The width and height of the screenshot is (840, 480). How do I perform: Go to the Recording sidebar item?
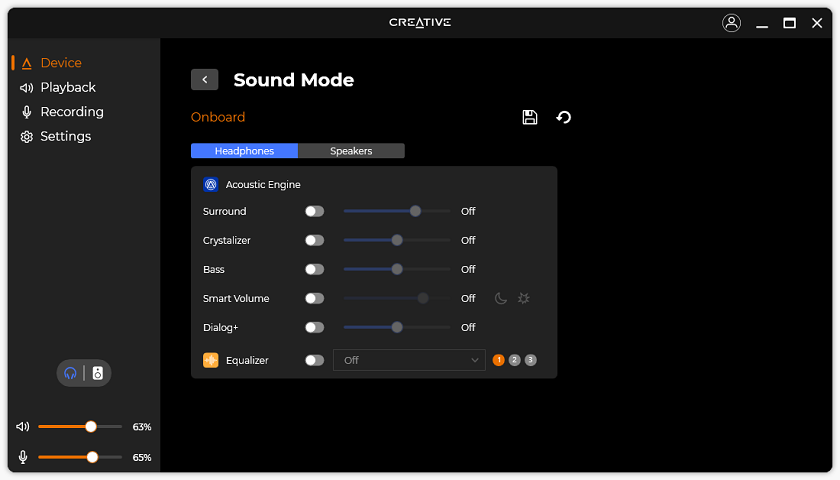[x=71, y=112]
